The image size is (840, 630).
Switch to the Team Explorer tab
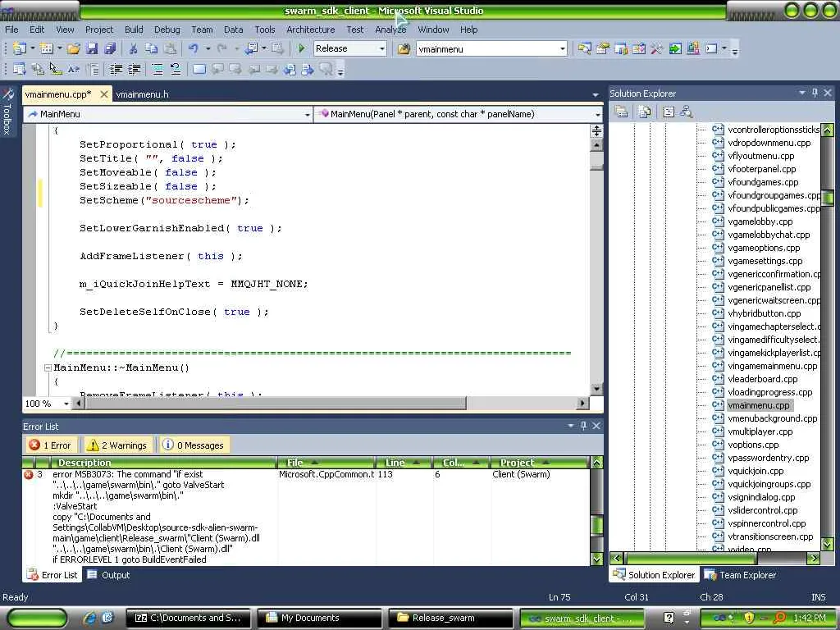pos(741,575)
